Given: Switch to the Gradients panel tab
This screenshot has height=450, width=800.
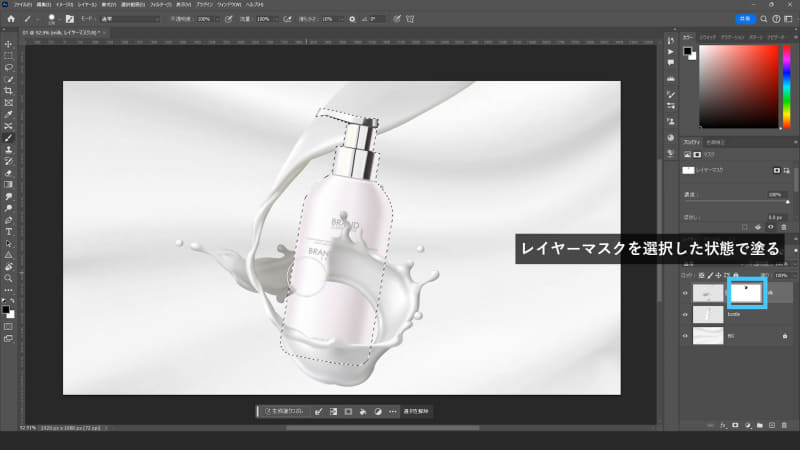Looking at the screenshot, I should click(733, 37).
